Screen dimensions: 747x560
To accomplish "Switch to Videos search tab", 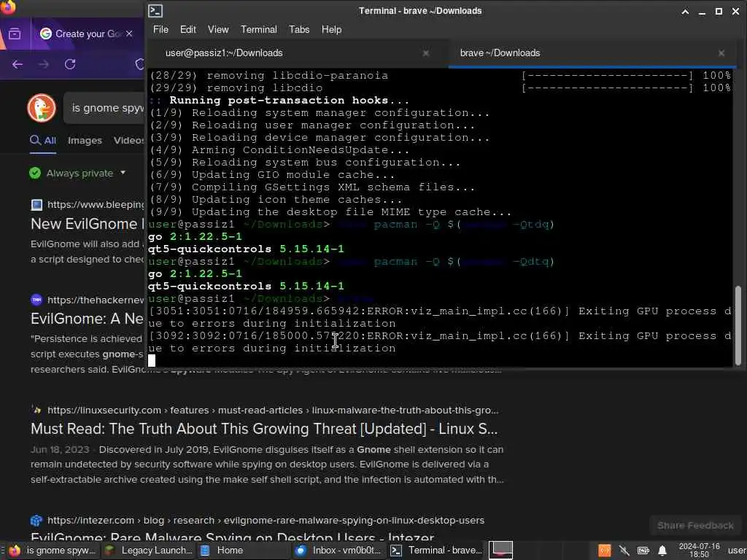I will pyautogui.click(x=129, y=141).
